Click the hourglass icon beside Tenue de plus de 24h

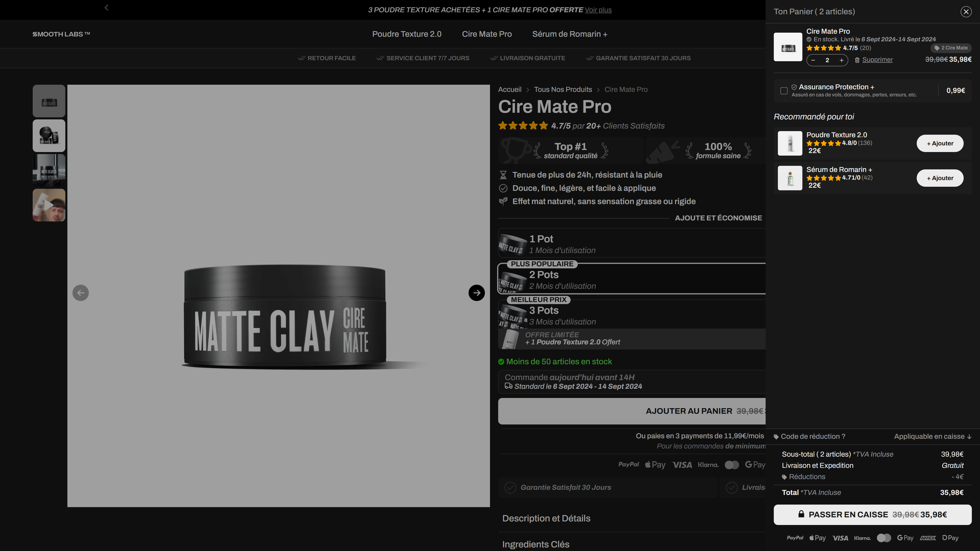(x=503, y=175)
